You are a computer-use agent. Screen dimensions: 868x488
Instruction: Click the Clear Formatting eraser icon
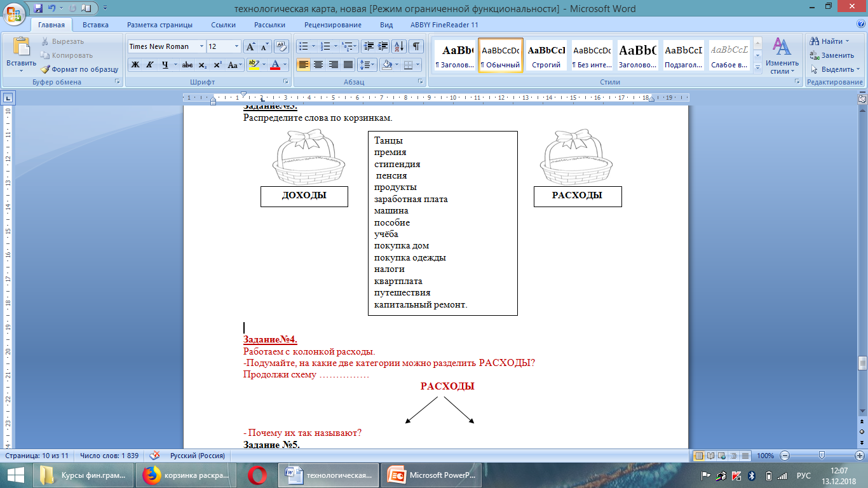(281, 46)
